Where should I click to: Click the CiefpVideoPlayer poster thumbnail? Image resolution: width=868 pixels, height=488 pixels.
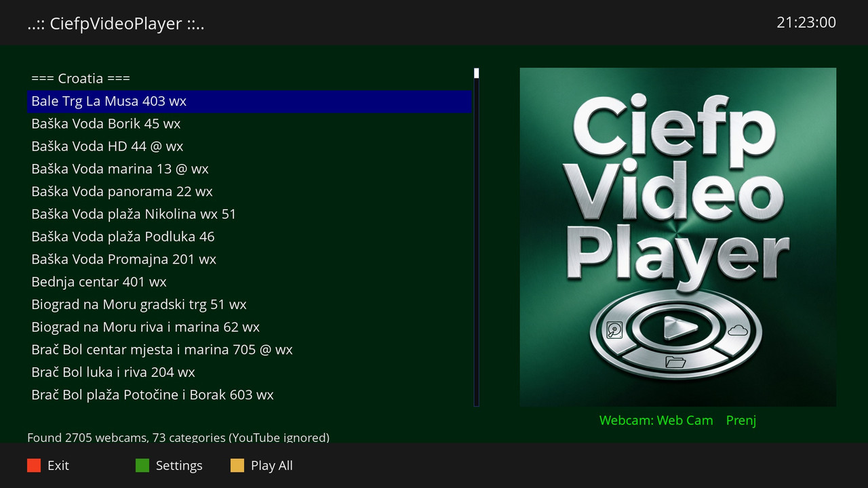coord(678,237)
